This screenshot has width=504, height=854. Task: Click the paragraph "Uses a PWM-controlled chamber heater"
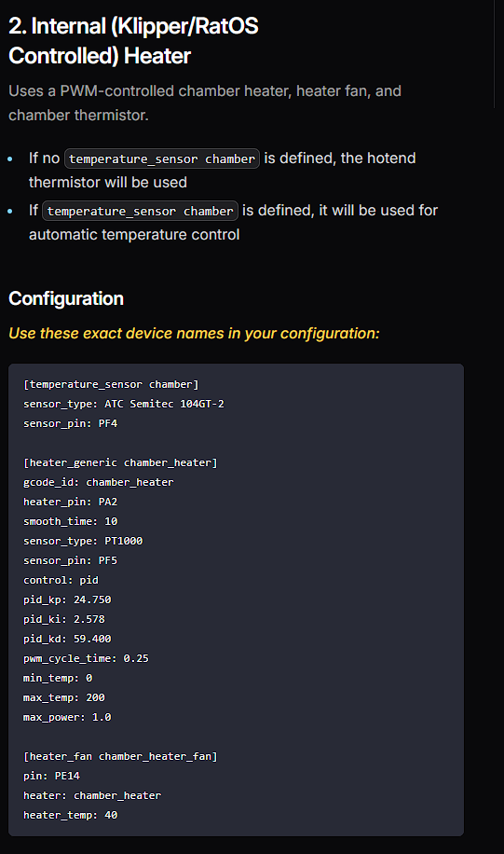(205, 103)
